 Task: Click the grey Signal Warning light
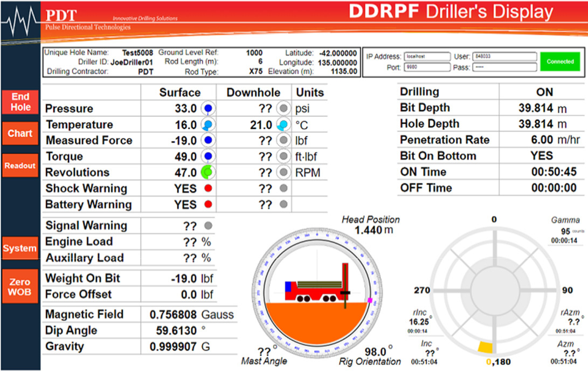tap(208, 226)
